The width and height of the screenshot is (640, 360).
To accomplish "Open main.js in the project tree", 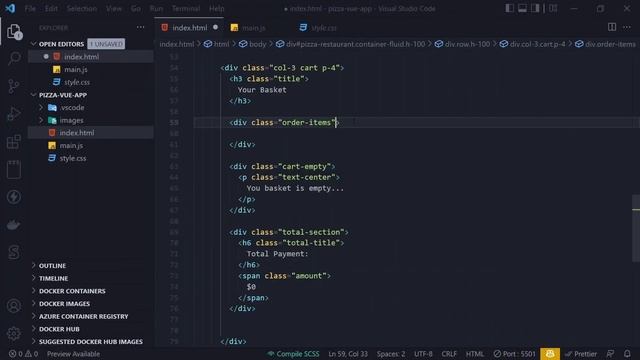I will [x=71, y=145].
